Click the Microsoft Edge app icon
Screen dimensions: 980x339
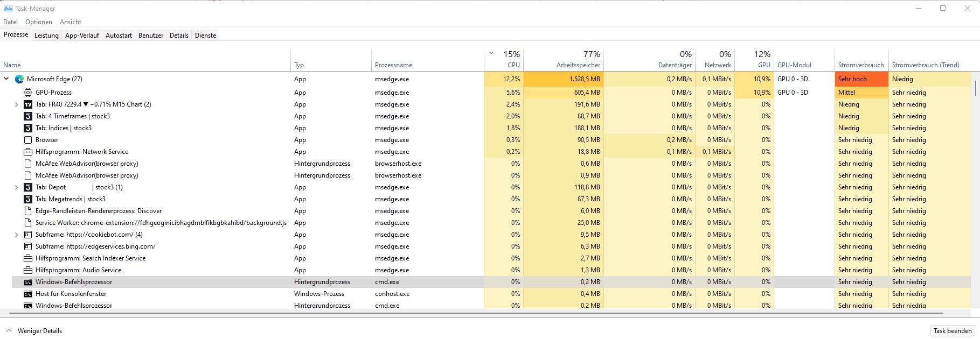[x=19, y=79]
